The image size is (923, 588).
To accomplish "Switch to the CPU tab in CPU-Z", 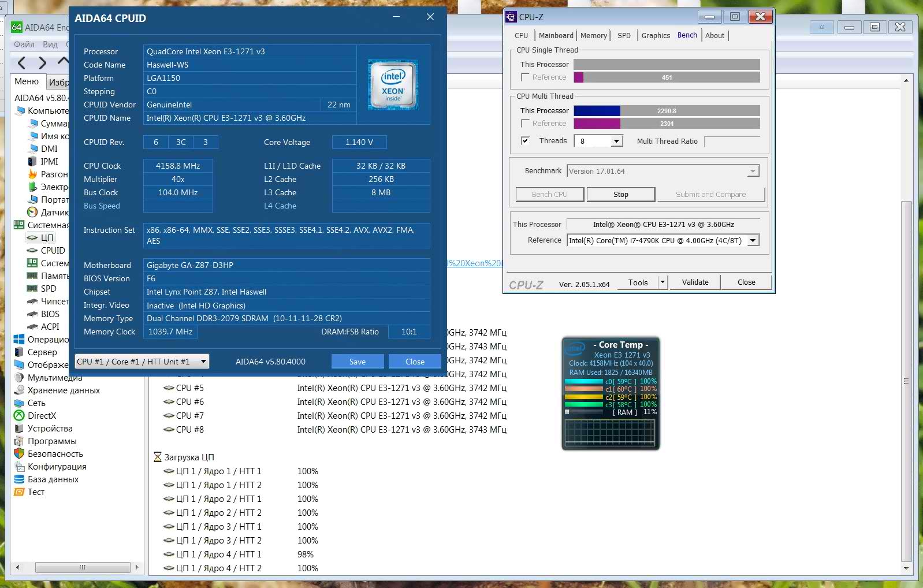I will [522, 35].
